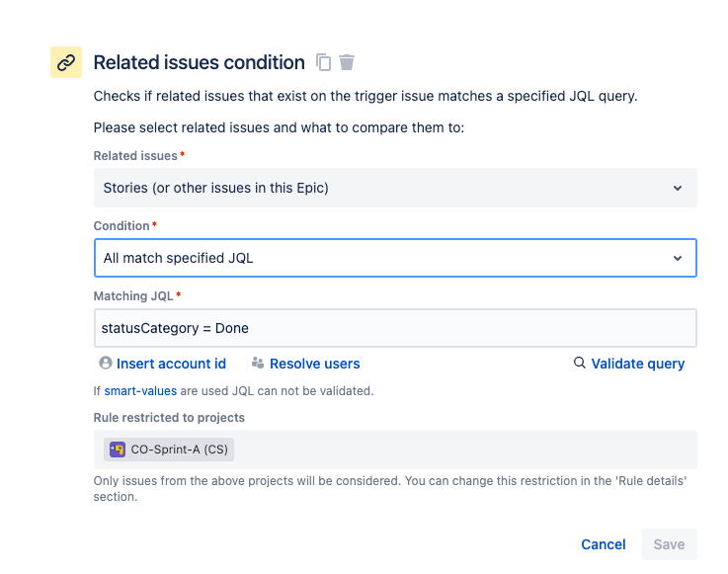Click the CO-Sprint-A project avatar icon

tap(118, 450)
